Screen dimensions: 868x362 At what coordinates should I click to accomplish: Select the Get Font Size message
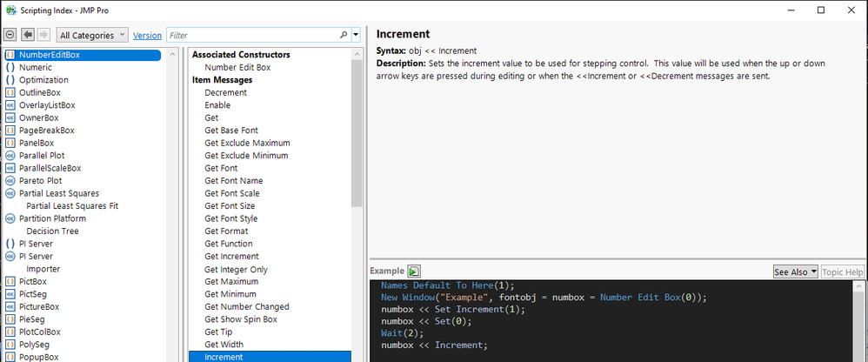[230, 206]
